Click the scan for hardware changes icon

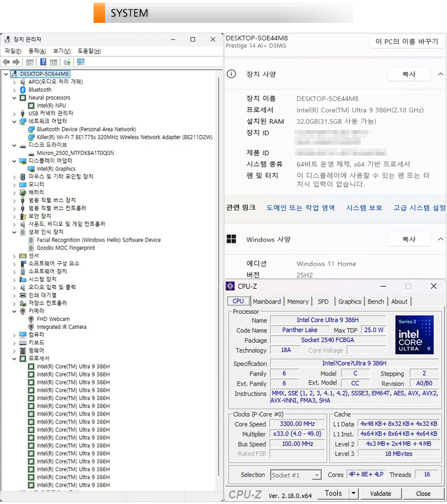coord(81,62)
